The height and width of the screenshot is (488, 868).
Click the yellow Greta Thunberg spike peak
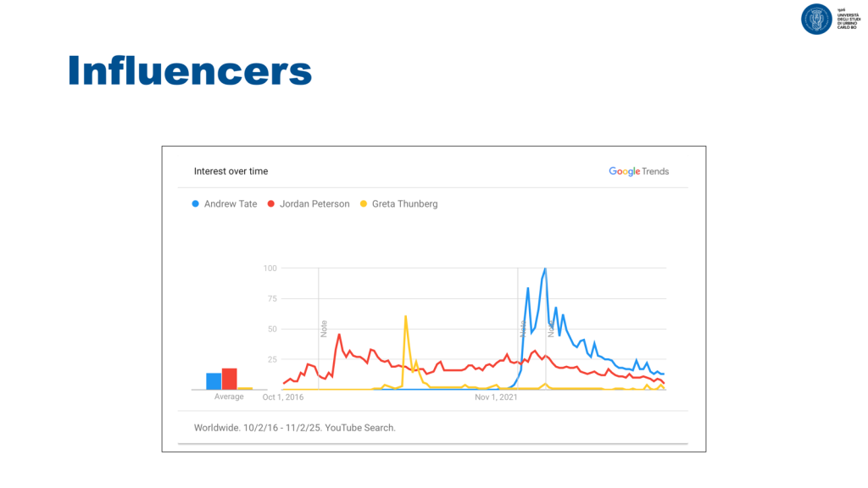click(x=406, y=316)
